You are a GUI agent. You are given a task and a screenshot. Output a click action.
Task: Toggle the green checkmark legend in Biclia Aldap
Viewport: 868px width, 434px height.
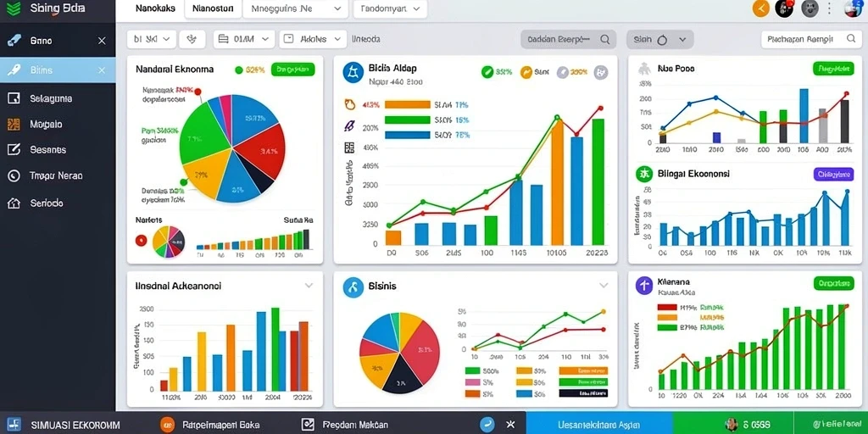point(487,71)
